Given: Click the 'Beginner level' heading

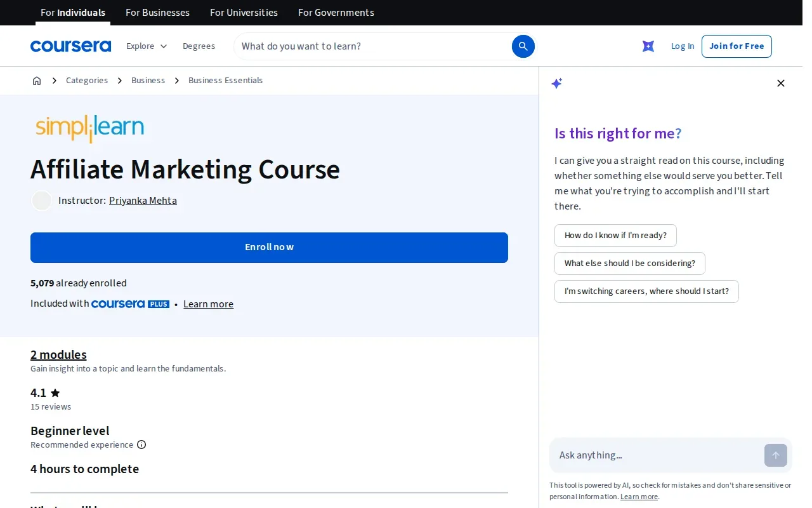Looking at the screenshot, I should [x=70, y=431].
